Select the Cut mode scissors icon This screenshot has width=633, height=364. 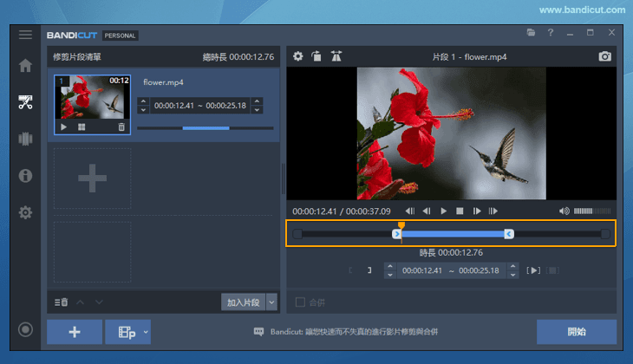tap(25, 102)
